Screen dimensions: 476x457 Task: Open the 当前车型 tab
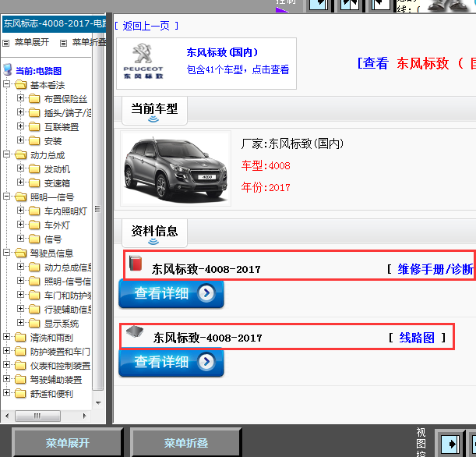click(154, 111)
